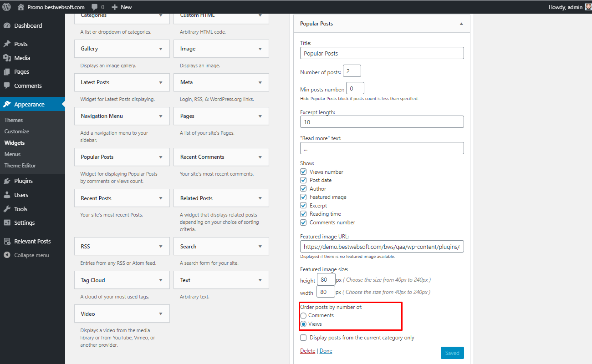Click the Comments bubble icon in sidebar
This screenshot has width=592, height=364.
coord(7,86)
